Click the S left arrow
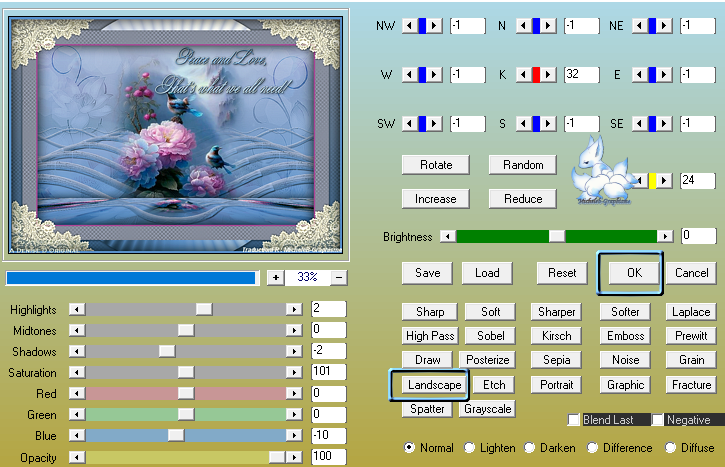This screenshot has height=467, width=725. [523, 123]
